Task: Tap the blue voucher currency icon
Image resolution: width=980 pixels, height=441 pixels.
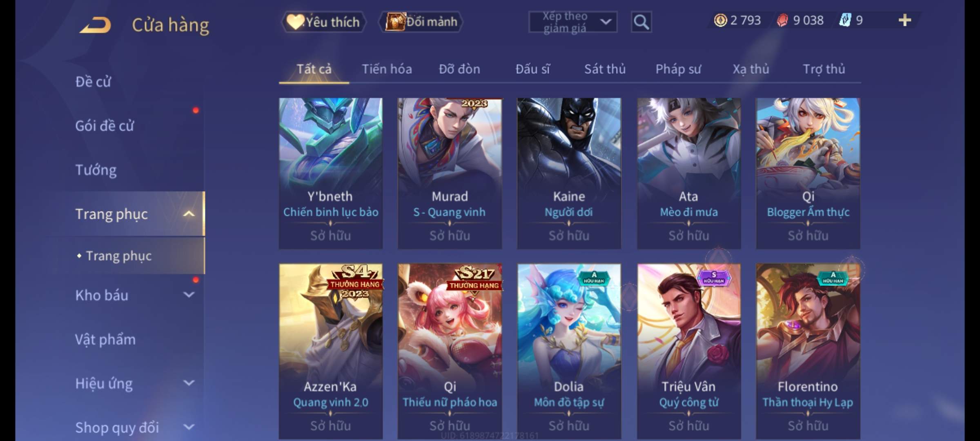Action: tap(845, 20)
